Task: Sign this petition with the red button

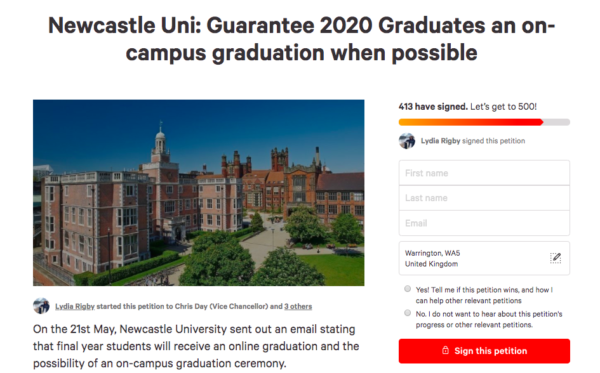Action: (484, 351)
